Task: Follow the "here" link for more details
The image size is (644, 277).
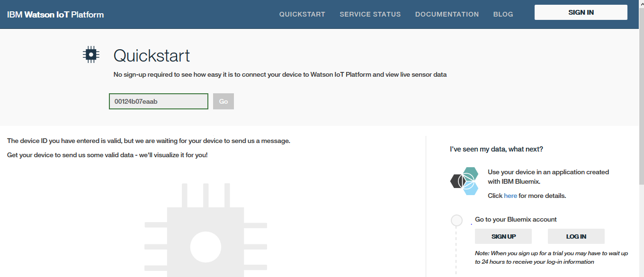Action: point(510,196)
